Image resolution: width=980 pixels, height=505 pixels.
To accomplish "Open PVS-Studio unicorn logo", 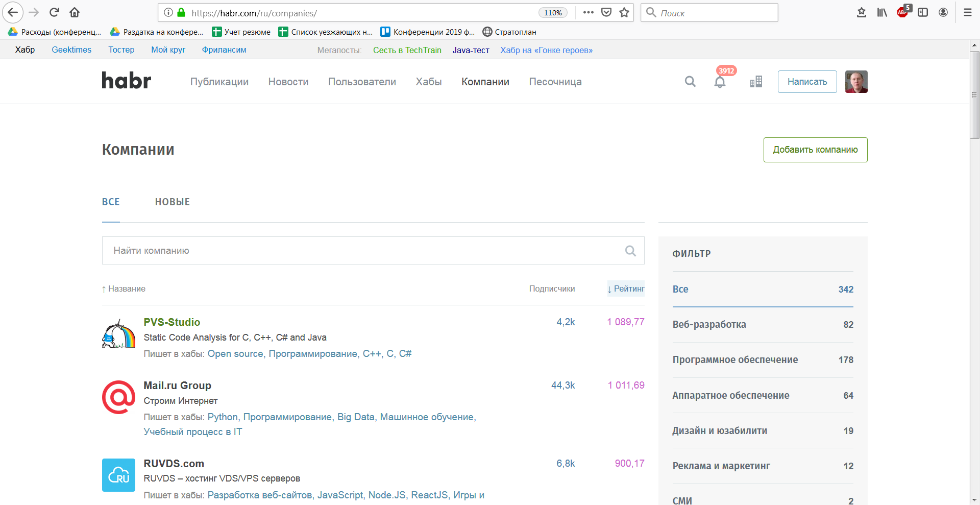I will (x=118, y=334).
